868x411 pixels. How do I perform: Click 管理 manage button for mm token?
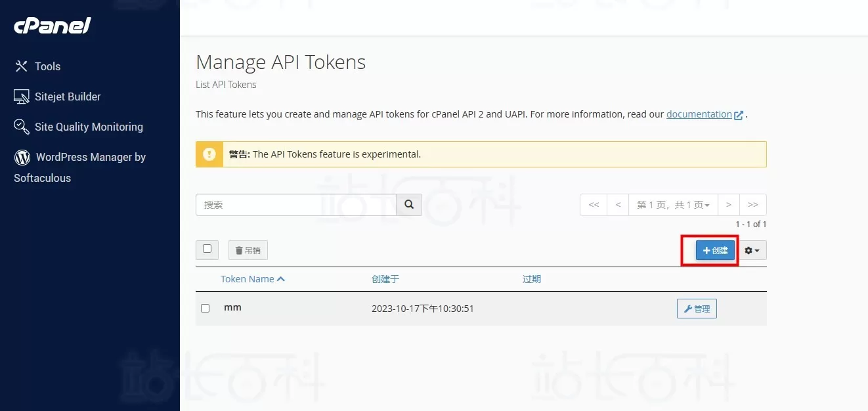tap(697, 309)
